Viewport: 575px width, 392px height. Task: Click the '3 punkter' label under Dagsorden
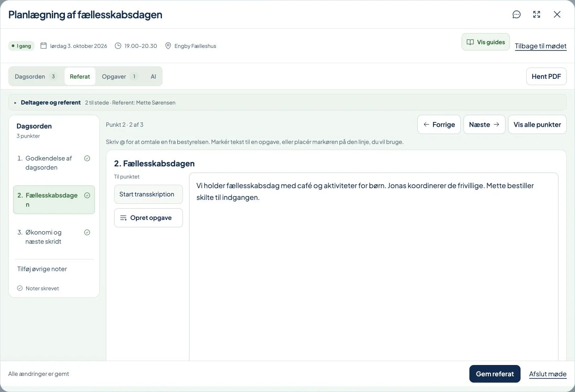tap(28, 136)
